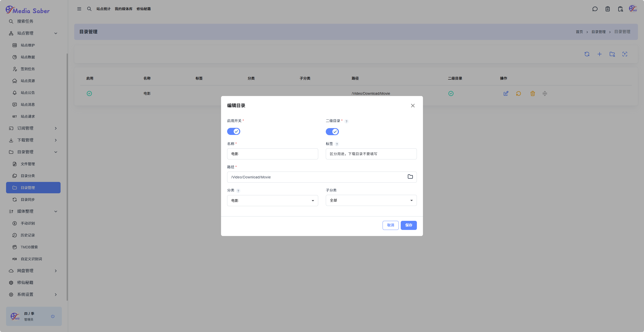Close the 编辑目录 dialog with X
The width and height of the screenshot is (644, 332).
[413, 106]
